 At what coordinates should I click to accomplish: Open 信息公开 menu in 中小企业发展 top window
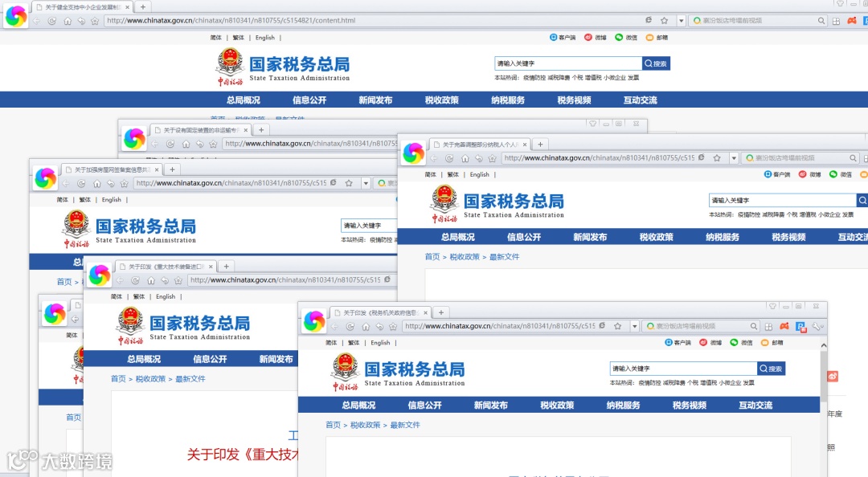[x=309, y=100]
